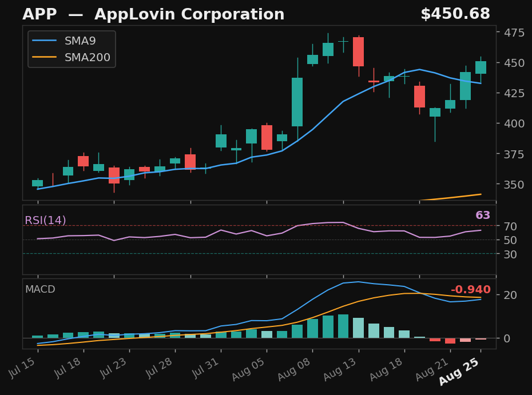Screen dimensions: 532x395
Task: Click the Jul 28 date label
Action: click(159, 368)
